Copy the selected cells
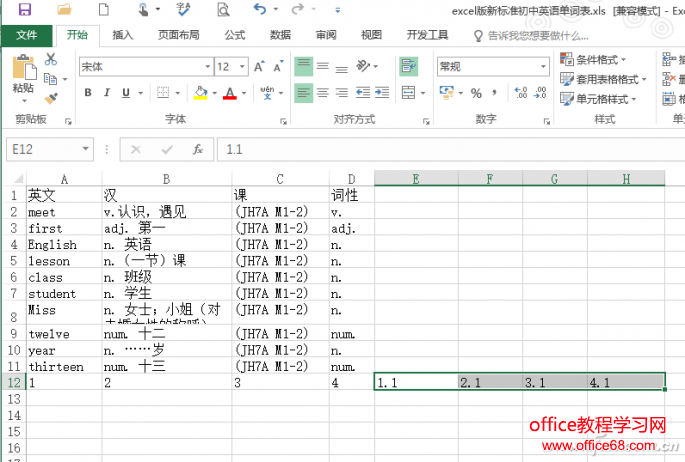 (x=51, y=79)
